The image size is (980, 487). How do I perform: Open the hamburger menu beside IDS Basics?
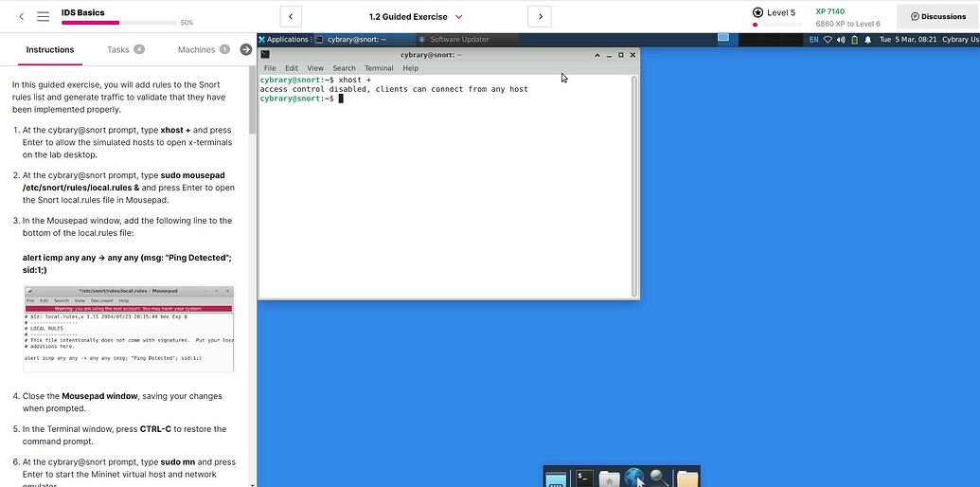click(x=43, y=16)
